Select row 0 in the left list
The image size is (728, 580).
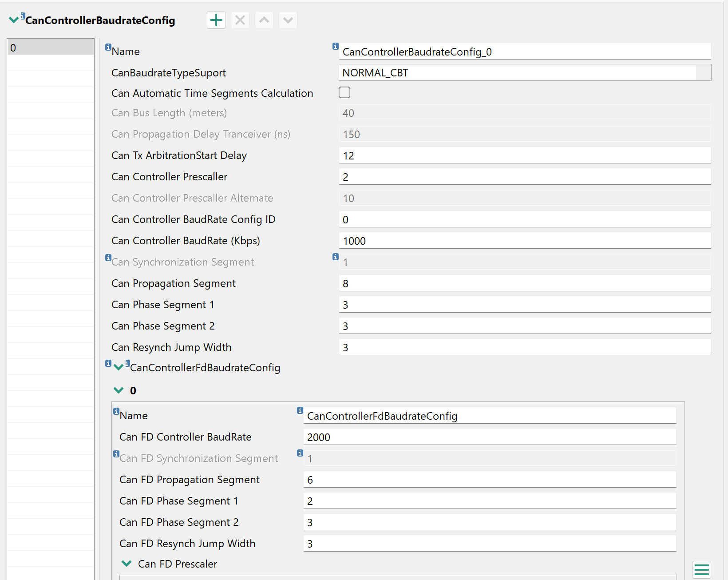(50, 48)
